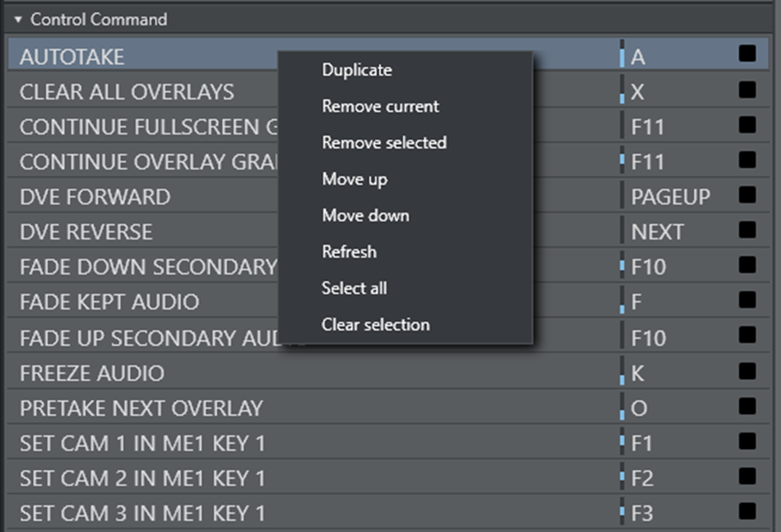The width and height of the screenshot is (781, 532).
Task: Click the PAGEUP shortcut cell
Action: [x=670, y=197]
